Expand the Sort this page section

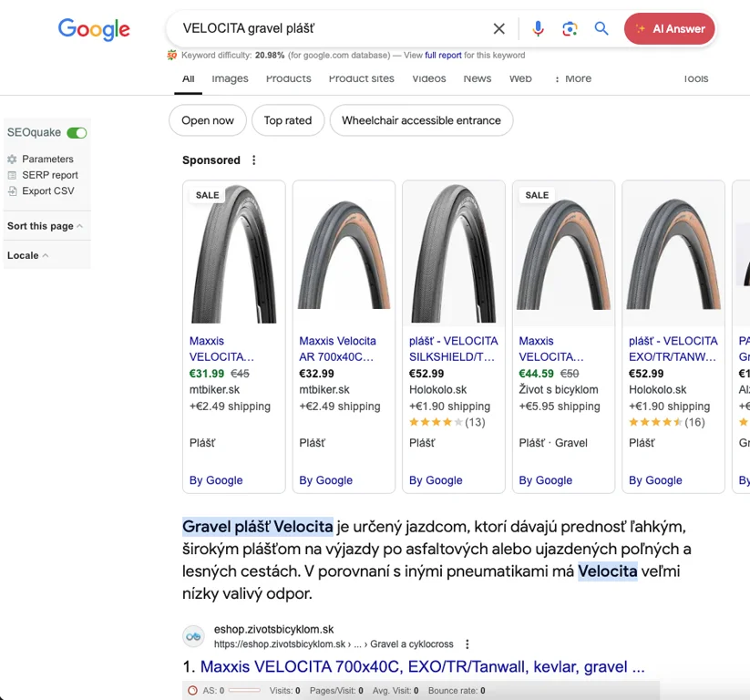point(45,226)
